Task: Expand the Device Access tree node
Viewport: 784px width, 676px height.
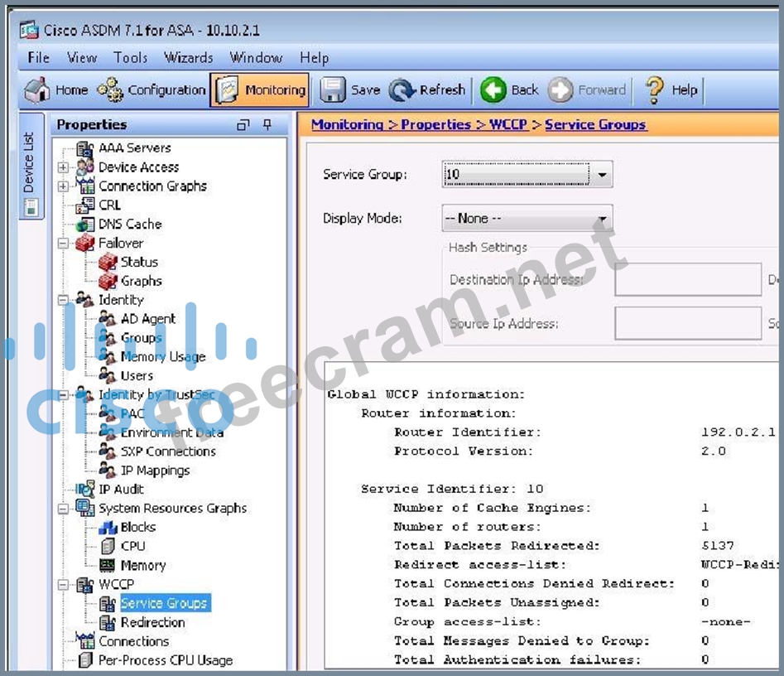Action: [x=63, y=167]
